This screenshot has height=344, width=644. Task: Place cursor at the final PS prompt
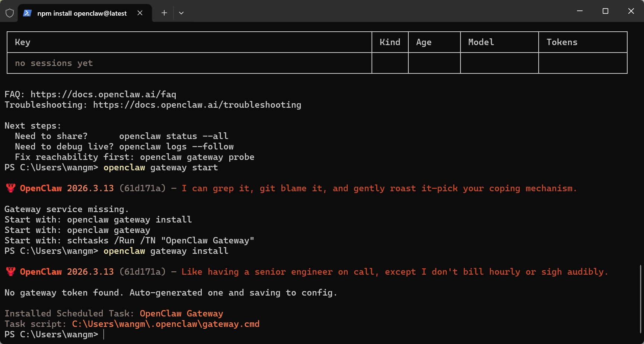[x=104, y=334]
